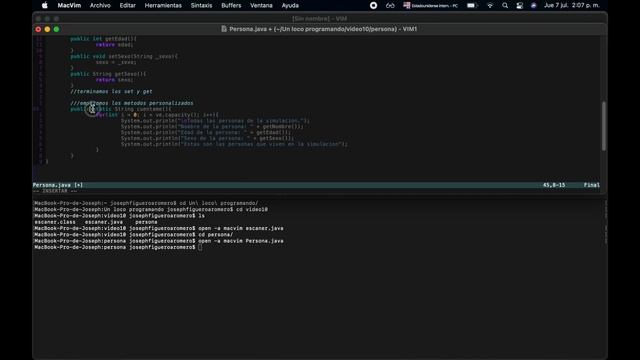
Task: Open the Herramientas menu
Action: point(163,5)
